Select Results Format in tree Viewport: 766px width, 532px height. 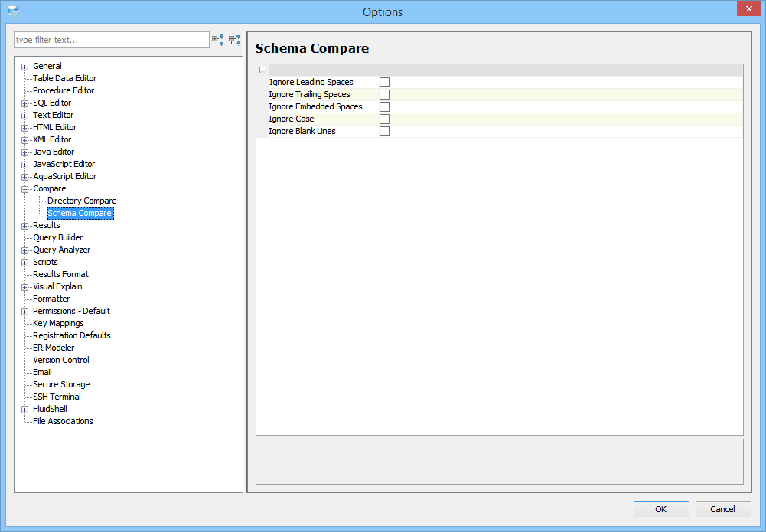click(60, 274)
